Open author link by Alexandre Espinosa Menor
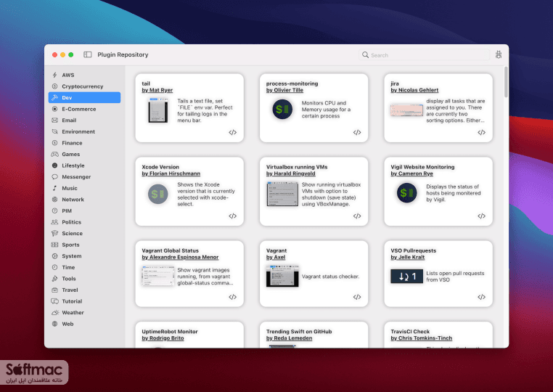The image size is (553, 392). 180,257
